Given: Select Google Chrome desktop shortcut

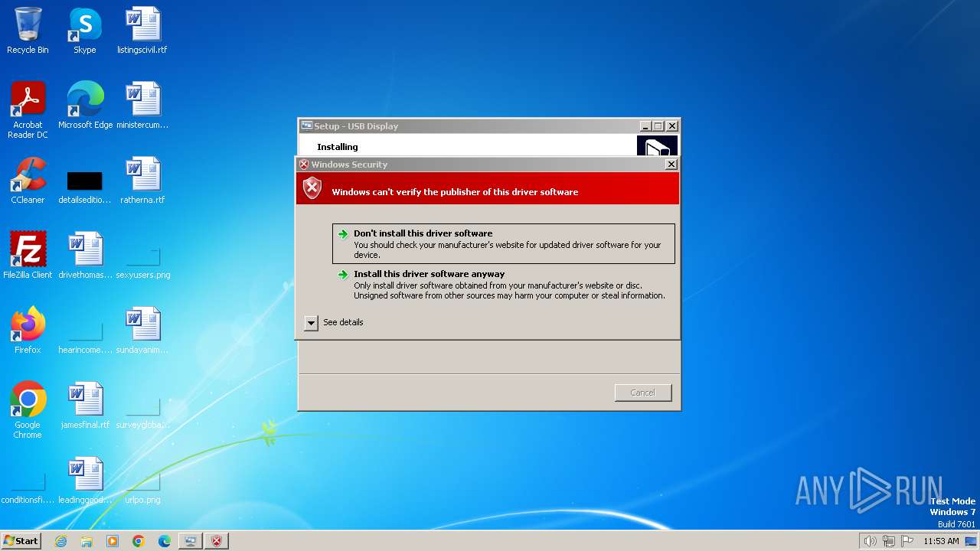Looking at the screenshot, I should click(28, 409).
